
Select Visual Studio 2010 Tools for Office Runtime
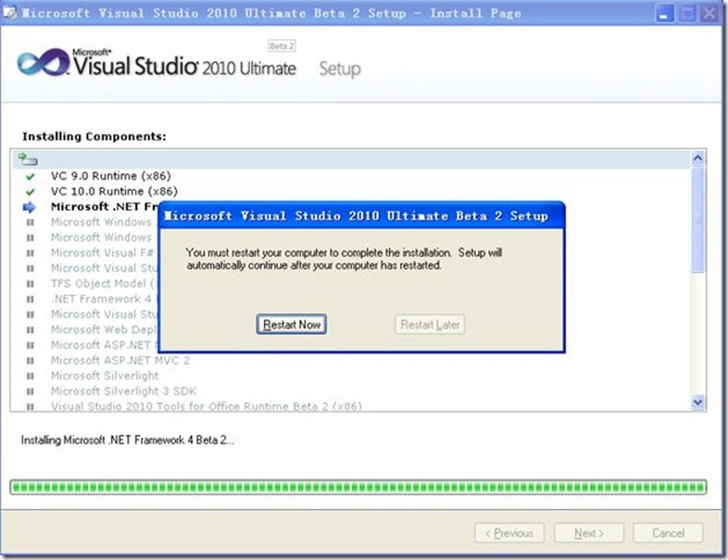[206, 406]
